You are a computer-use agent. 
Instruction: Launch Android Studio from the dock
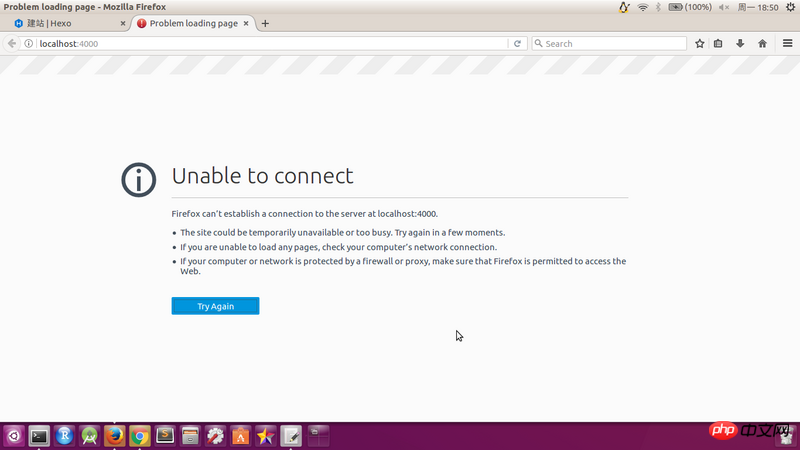click(x=89, y=436)
